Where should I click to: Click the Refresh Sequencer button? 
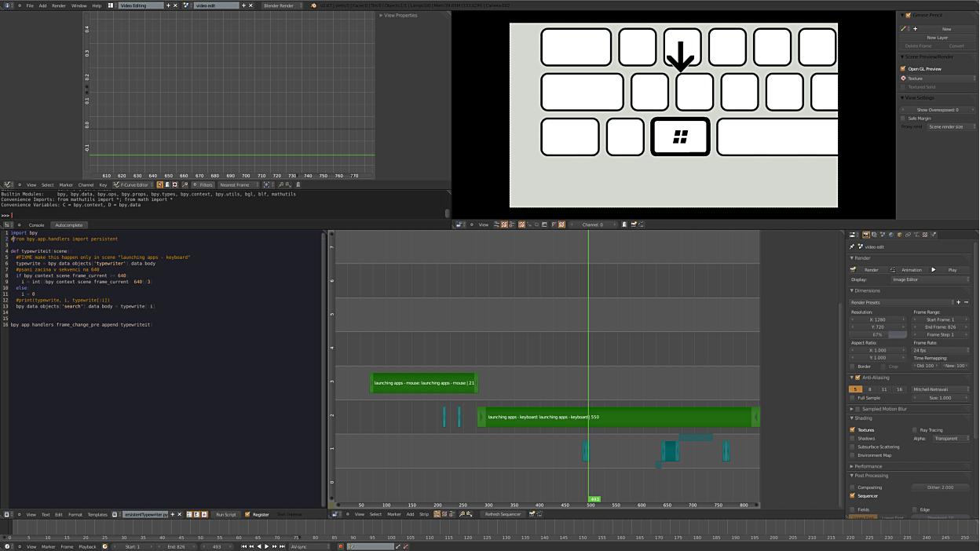(x=503, y=514)
